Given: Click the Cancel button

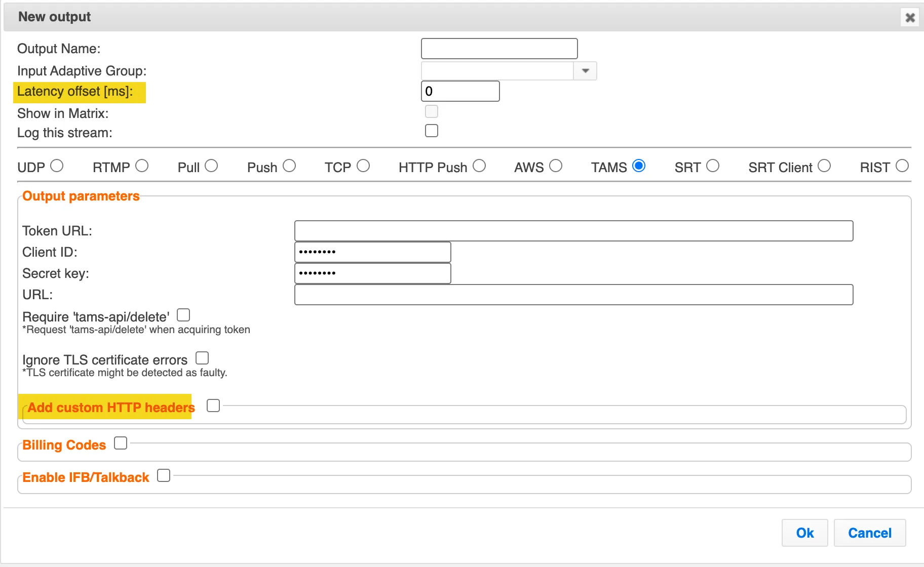Looking at the screenshot, I should tap(870, 533).
